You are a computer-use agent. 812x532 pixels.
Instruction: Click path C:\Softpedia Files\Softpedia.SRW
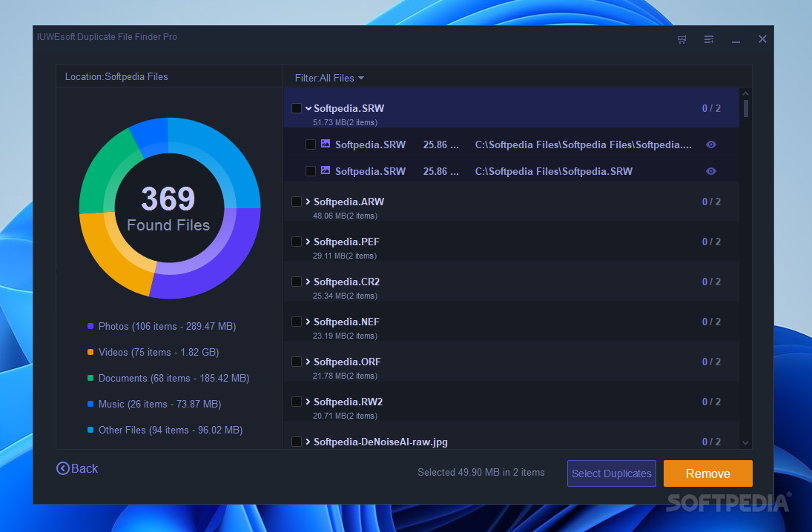click(x=554, y=171)
